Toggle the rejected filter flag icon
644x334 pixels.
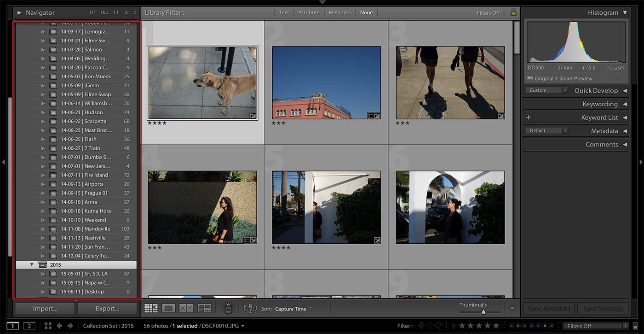tap(437, 326)
